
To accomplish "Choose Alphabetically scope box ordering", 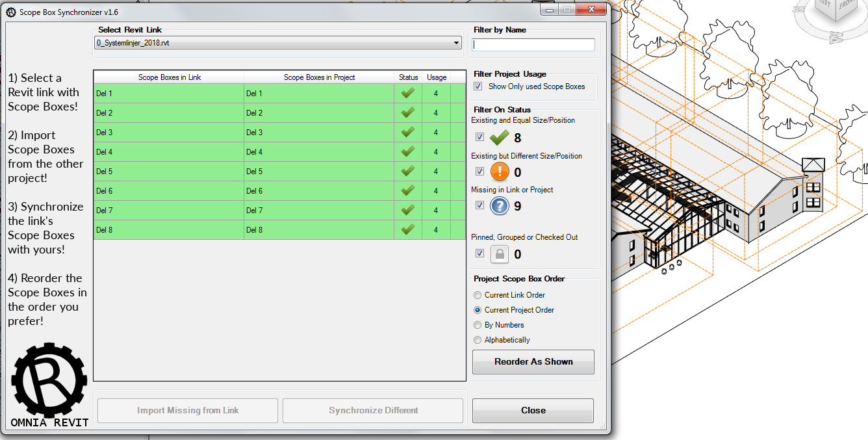I will pyautogui.click(x=478, y=340).
